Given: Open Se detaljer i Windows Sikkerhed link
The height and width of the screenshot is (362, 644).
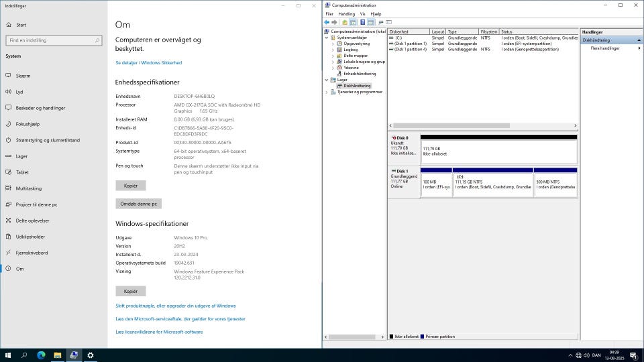Looking at the screenshot, I should point(148,62).
